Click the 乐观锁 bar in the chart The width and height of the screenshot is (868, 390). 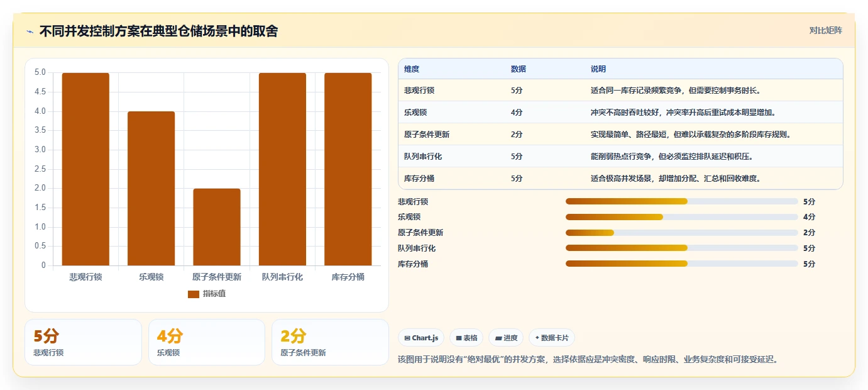click(x=151, y=189)
